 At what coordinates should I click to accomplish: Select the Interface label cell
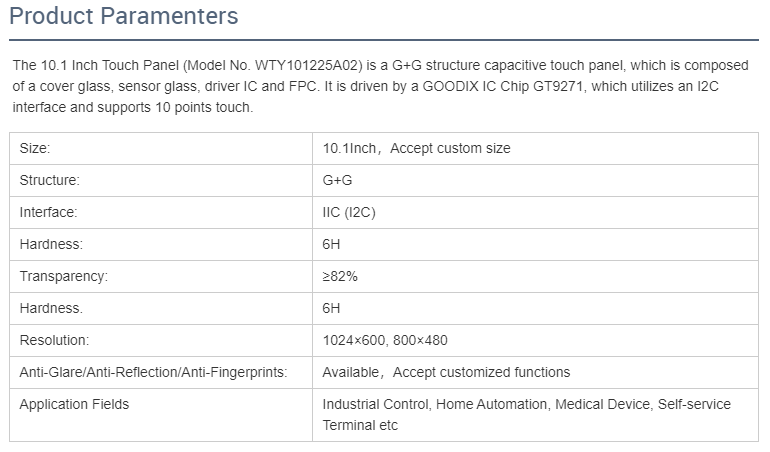tap(161, 212)
